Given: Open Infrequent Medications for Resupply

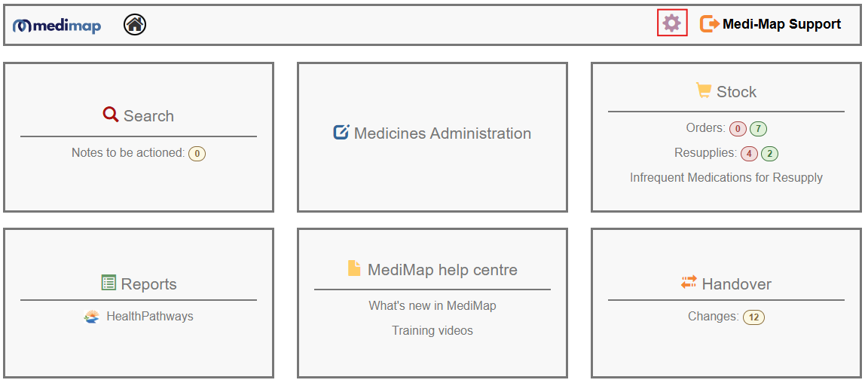Looking at the screenshot, I should [x=726, y=178].
